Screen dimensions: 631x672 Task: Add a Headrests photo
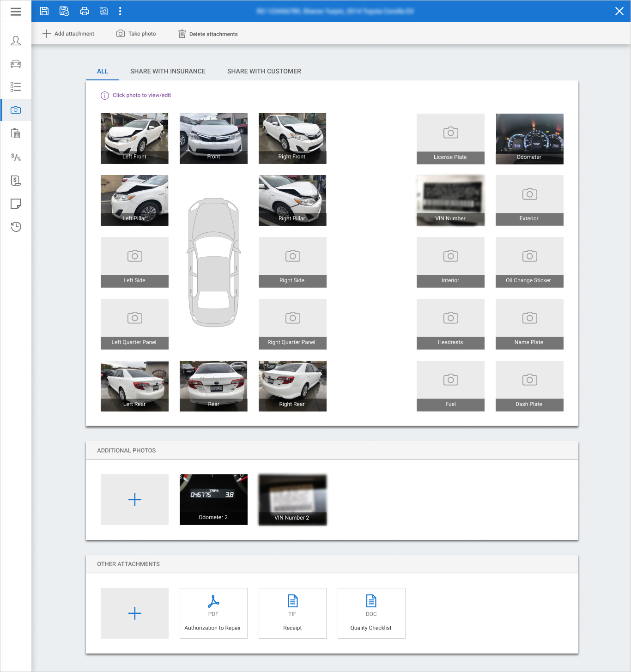pos(450,324)
